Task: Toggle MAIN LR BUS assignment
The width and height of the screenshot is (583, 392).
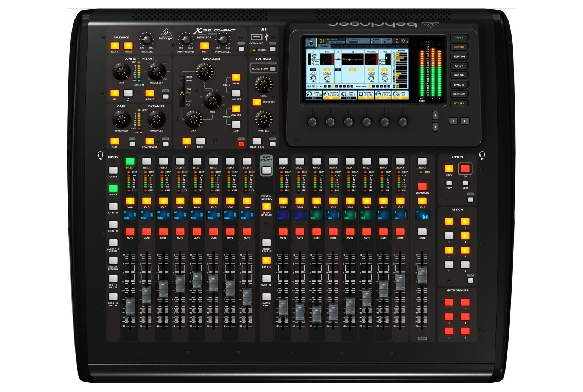Action: 257,141
